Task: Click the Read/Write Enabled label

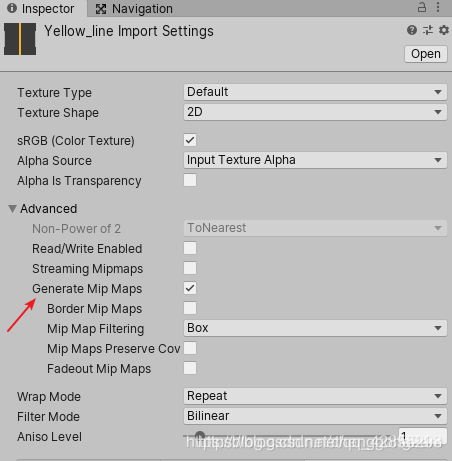Action: 87,249
